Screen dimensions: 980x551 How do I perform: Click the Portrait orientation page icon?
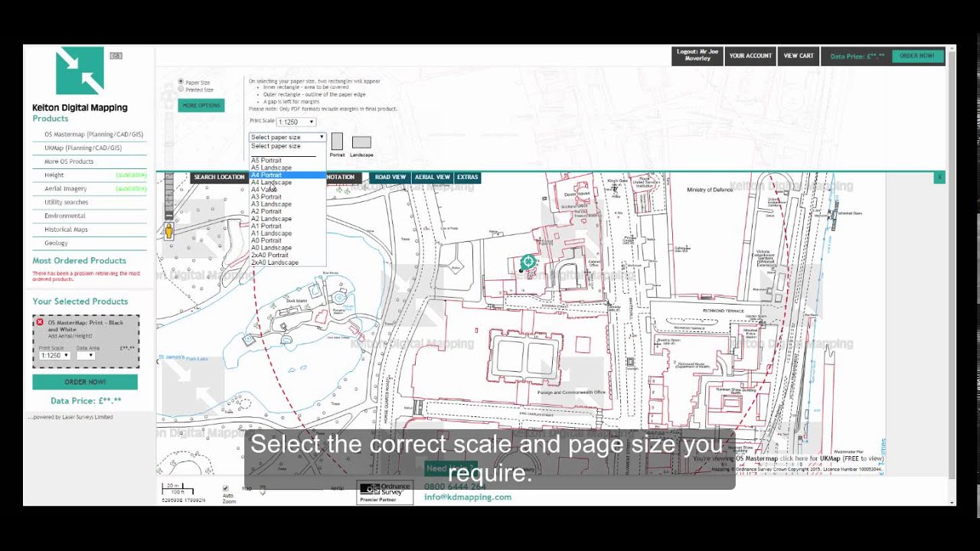(337, 142)
